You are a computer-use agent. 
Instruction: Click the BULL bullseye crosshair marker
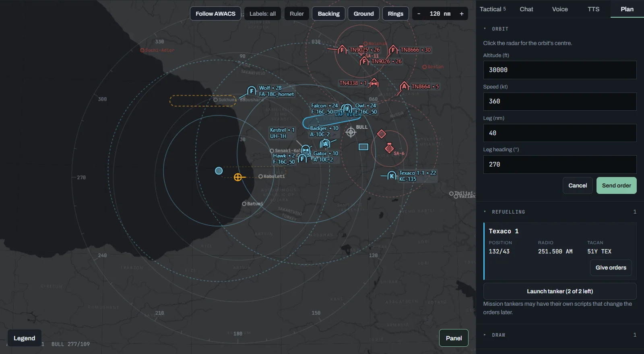(351, 132)
